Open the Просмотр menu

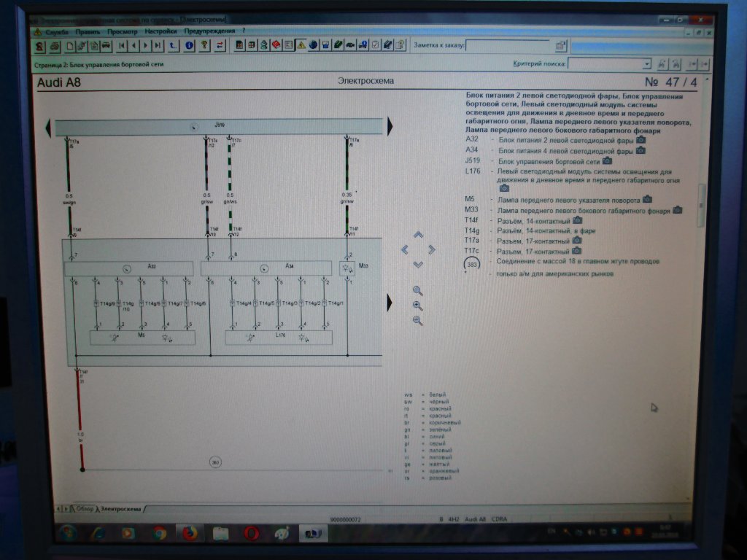pos(122,31)
